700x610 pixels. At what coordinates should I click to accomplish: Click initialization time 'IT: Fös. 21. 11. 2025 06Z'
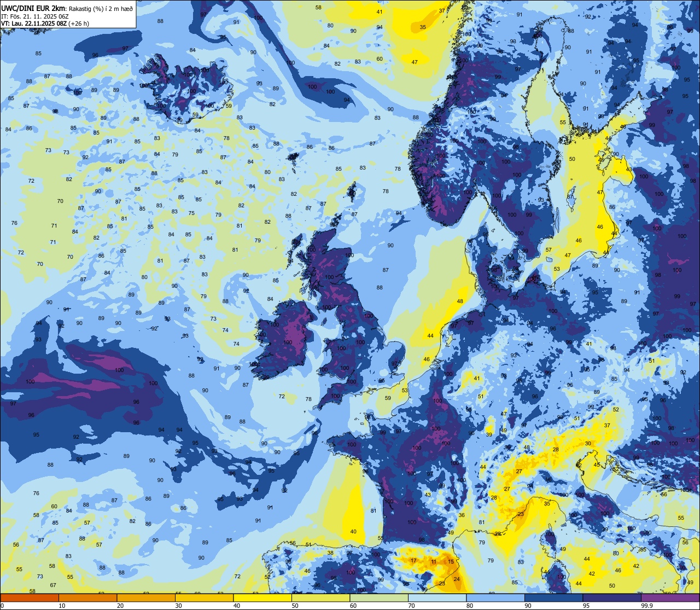[35, 16]
